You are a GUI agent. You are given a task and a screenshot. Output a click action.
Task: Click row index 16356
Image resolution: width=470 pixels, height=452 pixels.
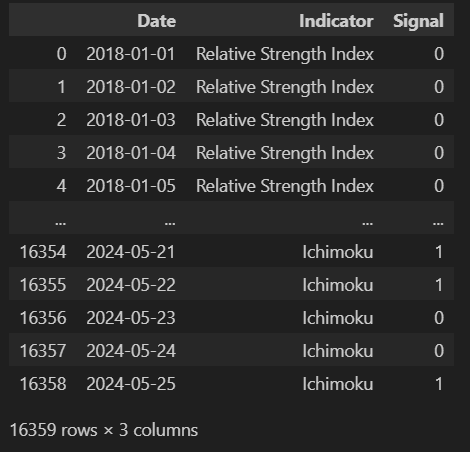[x=43, y=318]
